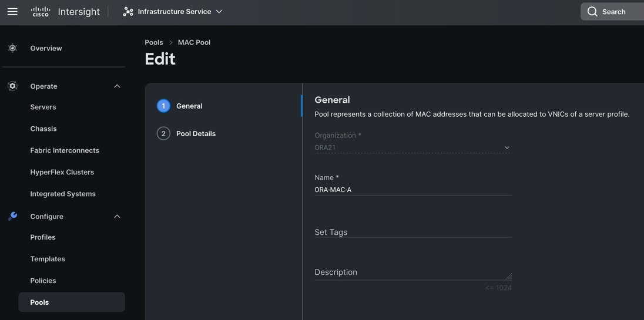
Task: Click the Operate gear icon
Action: [x=12, y=86]
